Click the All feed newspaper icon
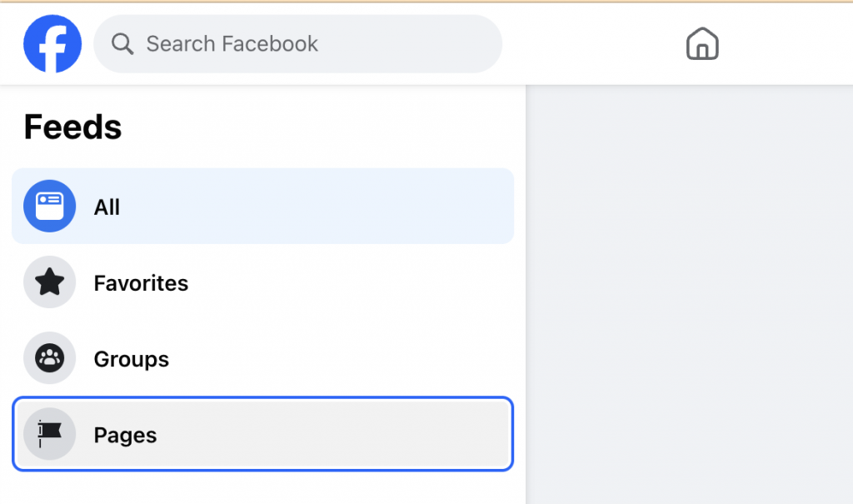 click(47, 206)
